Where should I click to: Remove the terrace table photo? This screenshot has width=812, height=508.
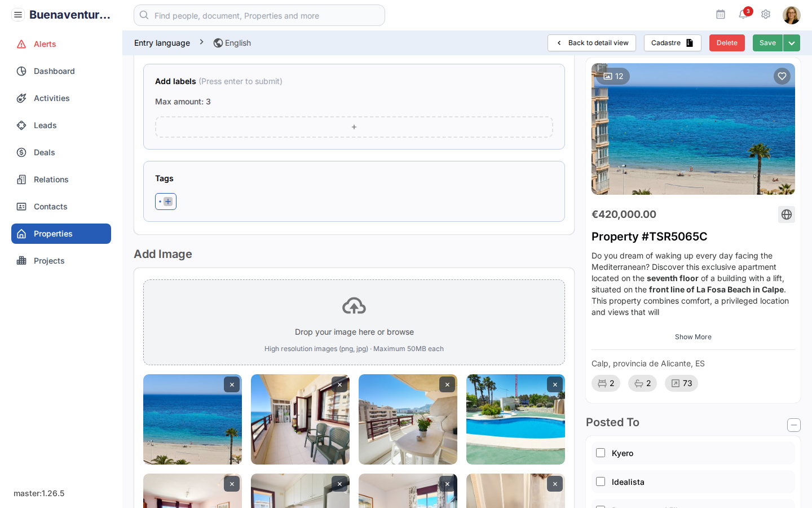pos(447,384)
